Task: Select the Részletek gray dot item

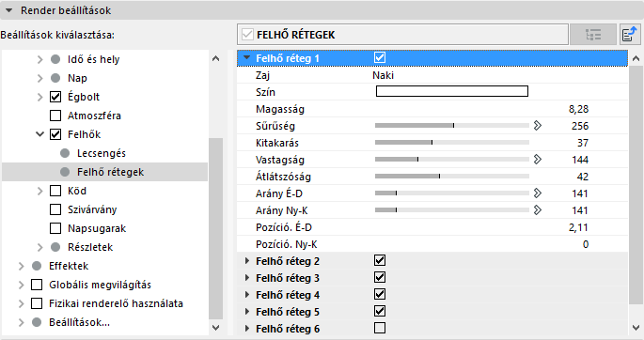Action: [55, 247]
